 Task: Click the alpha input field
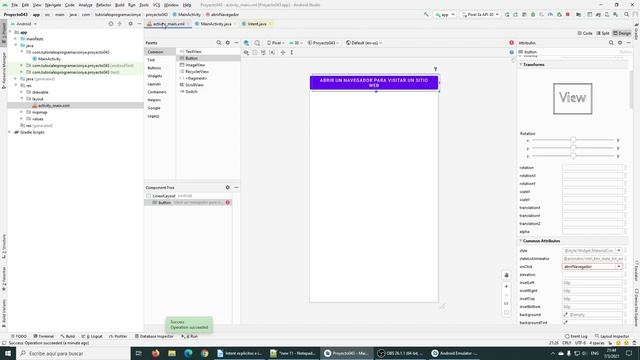pos(592,231)
